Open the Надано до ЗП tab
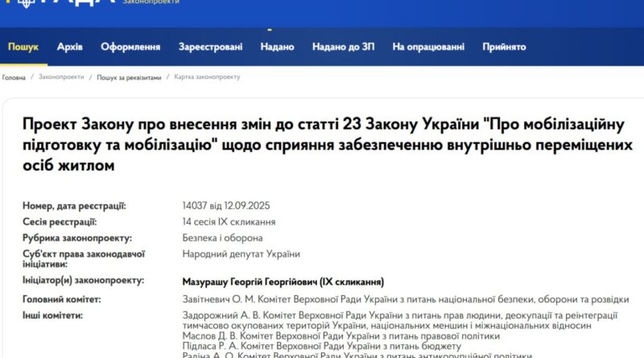This screenshot has height=358, width=644. click(344, 47)
